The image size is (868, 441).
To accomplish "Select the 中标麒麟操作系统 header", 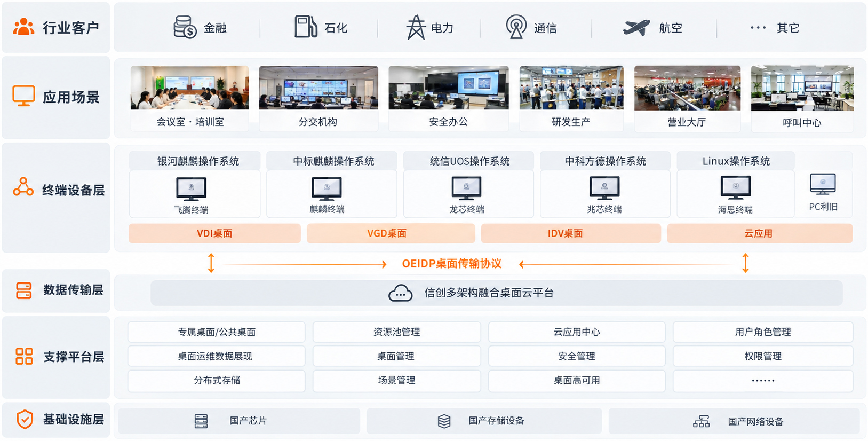I will pos(332,161).
